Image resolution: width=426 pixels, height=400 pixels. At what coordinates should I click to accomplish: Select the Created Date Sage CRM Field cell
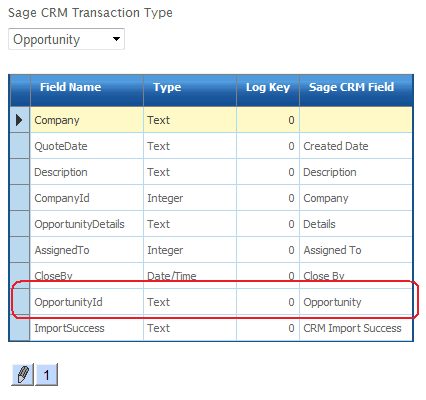(356, 146)
